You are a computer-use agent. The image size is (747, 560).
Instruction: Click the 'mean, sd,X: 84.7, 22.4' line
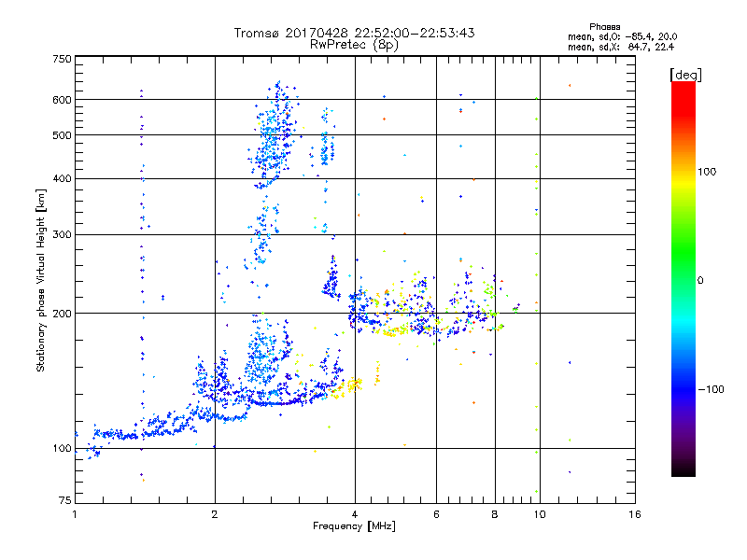621,47
